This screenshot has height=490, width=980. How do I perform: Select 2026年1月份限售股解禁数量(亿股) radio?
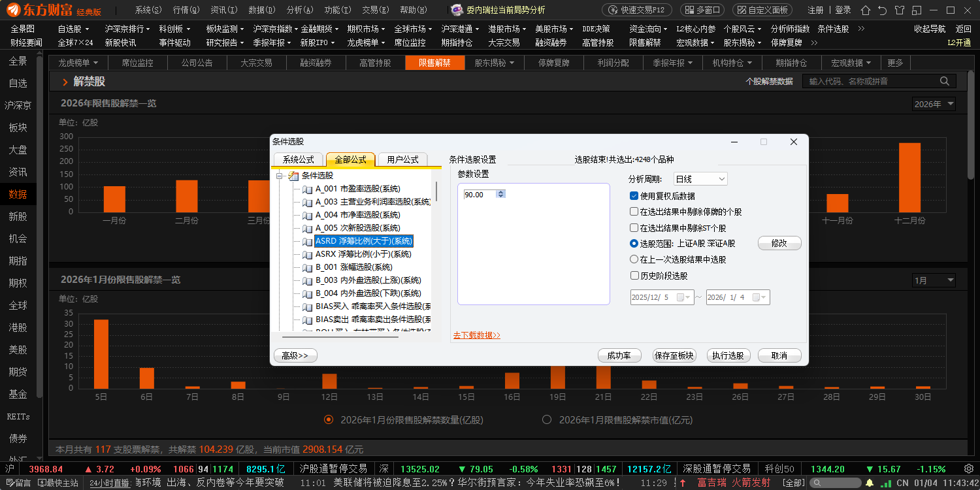[329, 419]
